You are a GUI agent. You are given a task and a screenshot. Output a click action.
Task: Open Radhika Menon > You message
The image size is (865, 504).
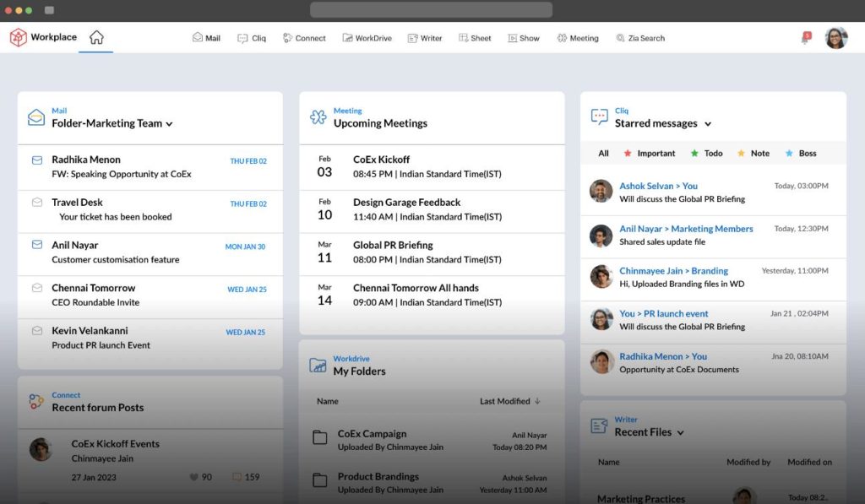coord(663,357)
